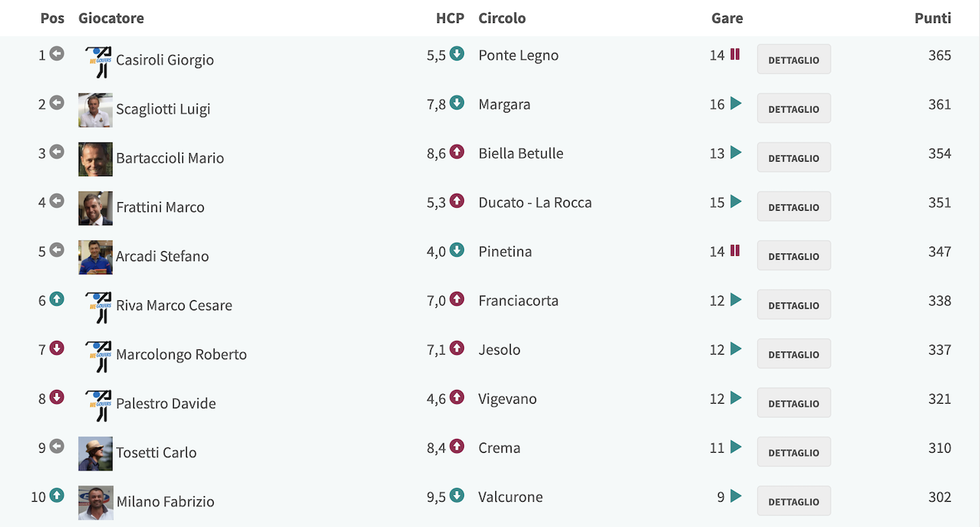This screenshot has width=980, height=527.
Task: Open Frattini Marco's profile photo
Action: coord(95,208)
